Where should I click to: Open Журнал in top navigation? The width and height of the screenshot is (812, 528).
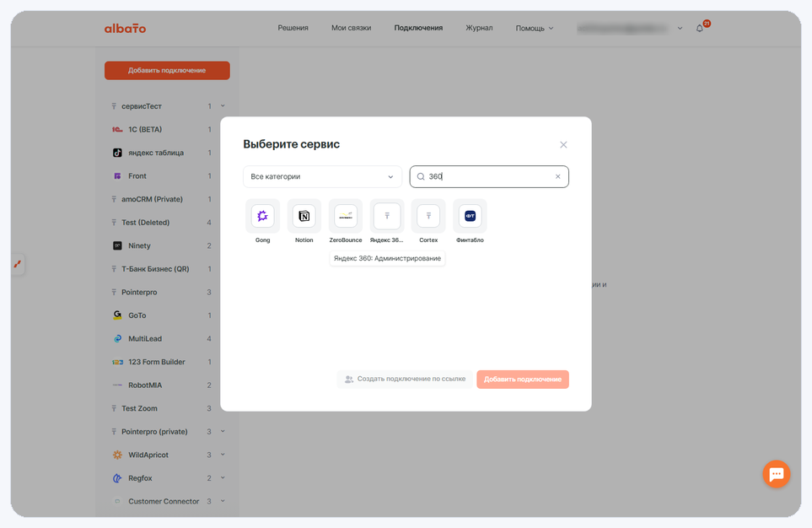(479, 28)
